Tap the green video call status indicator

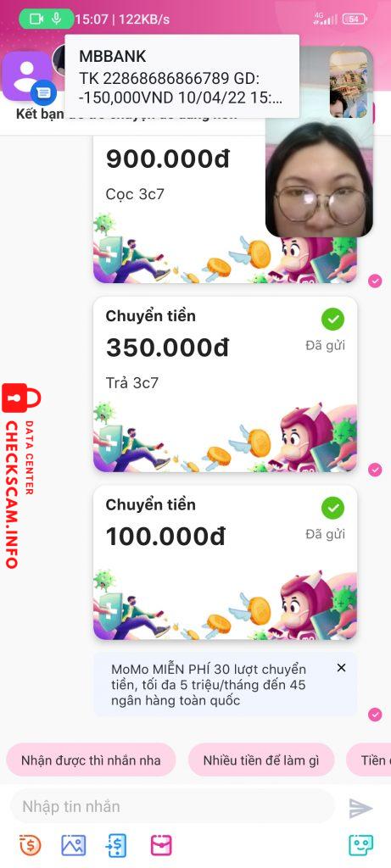[x=46, y=19]
